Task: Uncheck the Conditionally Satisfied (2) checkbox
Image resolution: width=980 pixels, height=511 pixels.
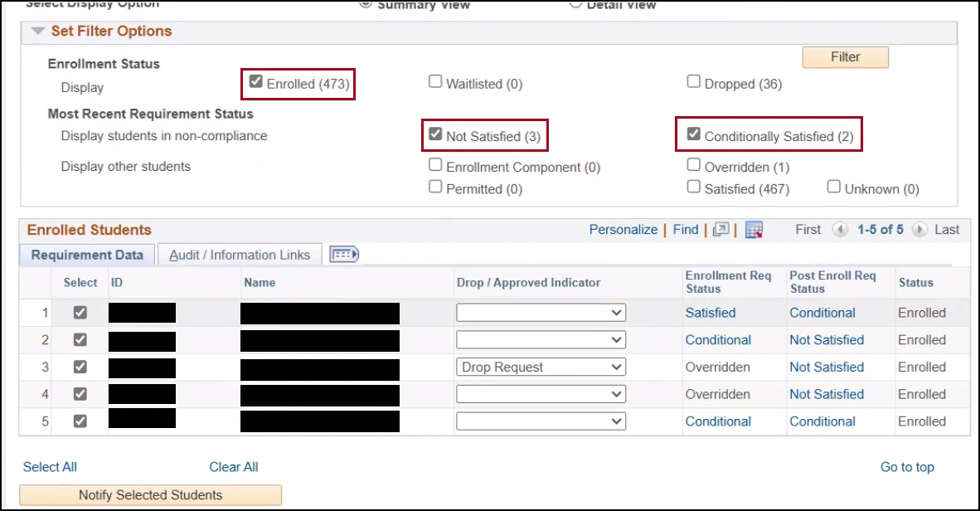Action: pos(693,134)
